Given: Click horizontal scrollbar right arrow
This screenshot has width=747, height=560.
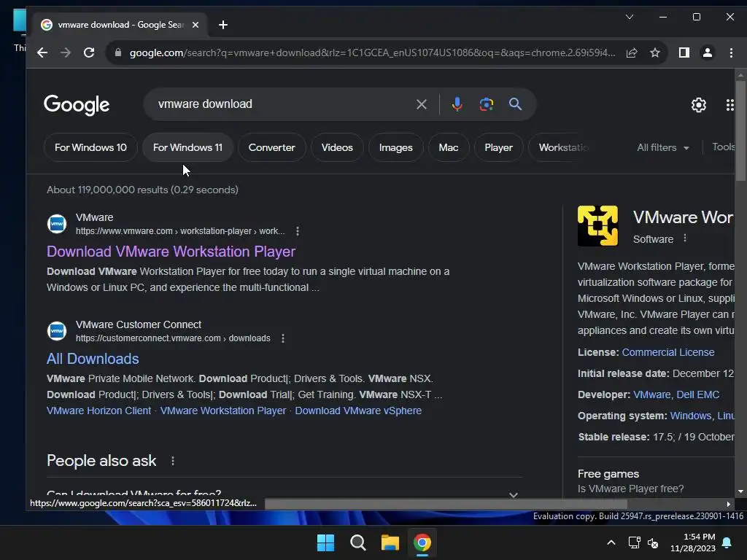Looking at the screenshot, I should point(729,504).
